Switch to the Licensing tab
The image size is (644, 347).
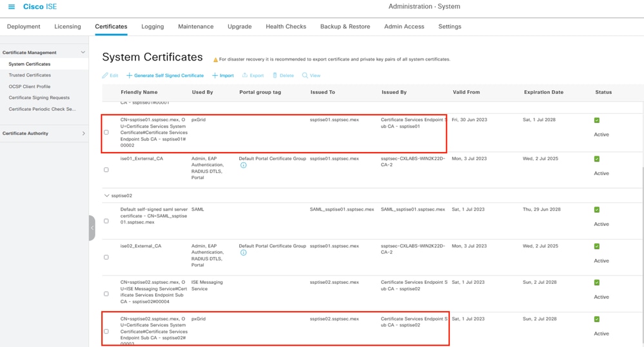(67, 26)
